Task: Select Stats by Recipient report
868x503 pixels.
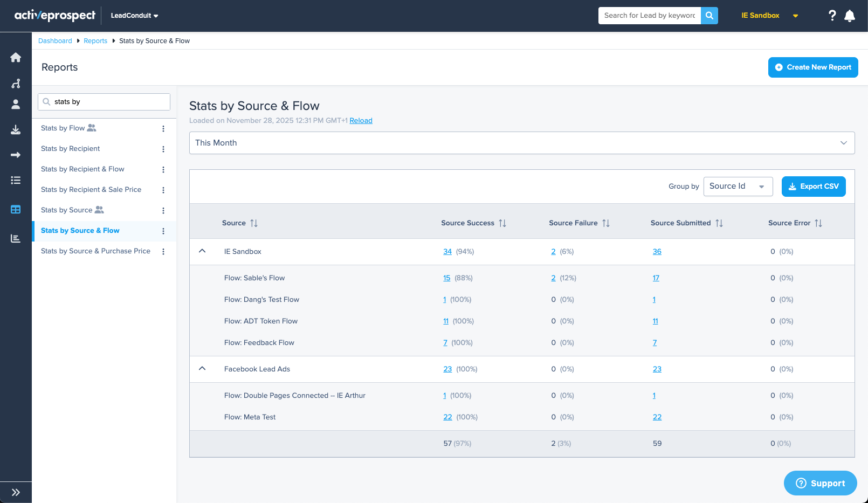Action: click(71, 149)
